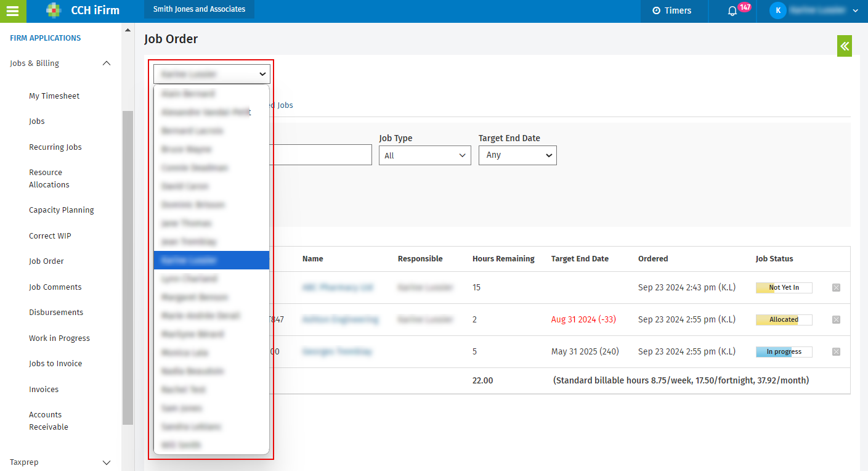This screenshot has width=868, height=471.
Task: Open Work in Progress
Action: point(59,338)
